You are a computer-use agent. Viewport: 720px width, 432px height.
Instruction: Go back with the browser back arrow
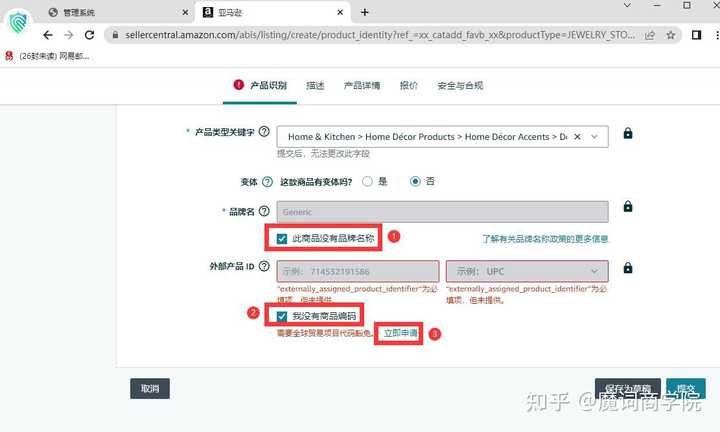point(48,35)
